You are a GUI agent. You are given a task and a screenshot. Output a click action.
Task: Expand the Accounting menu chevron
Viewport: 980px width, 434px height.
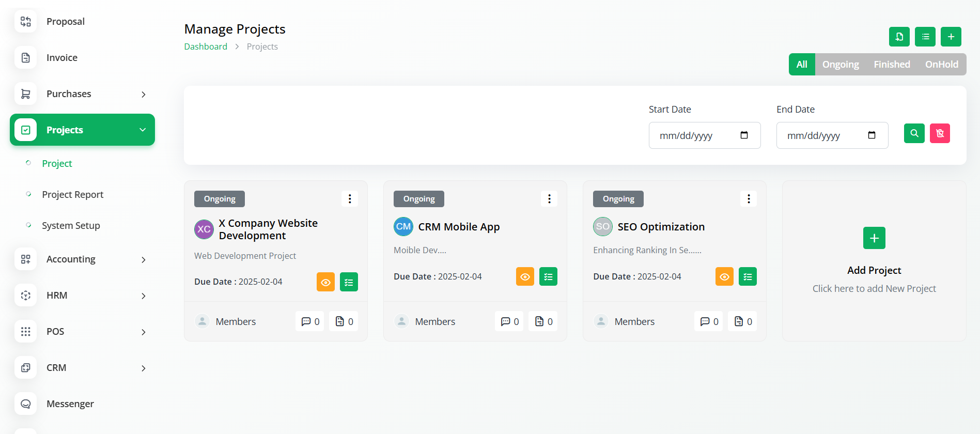144,259
